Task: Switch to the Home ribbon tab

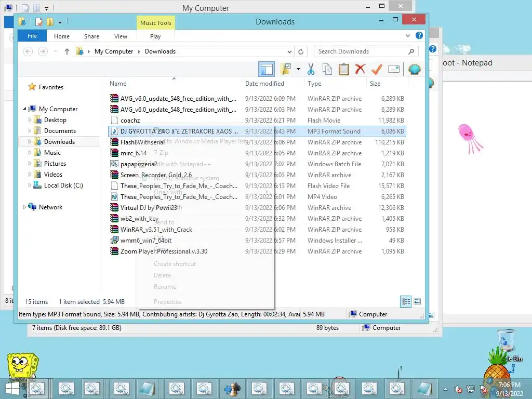Action: 62,36
